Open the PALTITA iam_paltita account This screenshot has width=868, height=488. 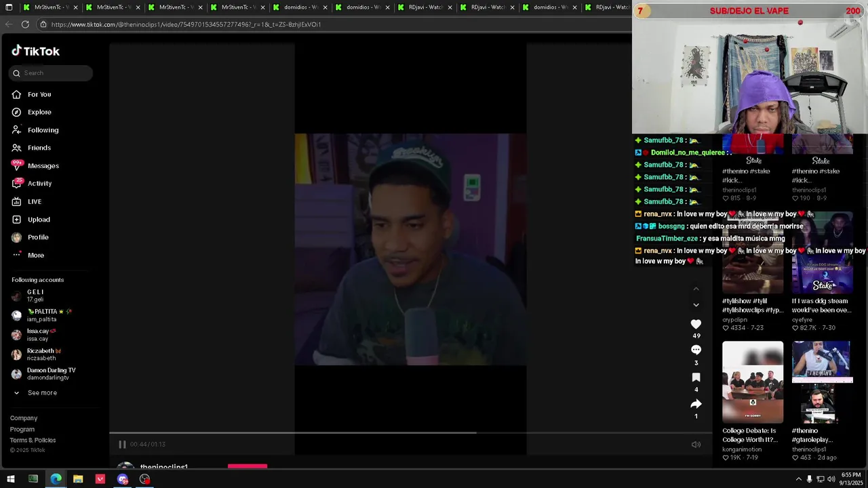coord(52,315)
